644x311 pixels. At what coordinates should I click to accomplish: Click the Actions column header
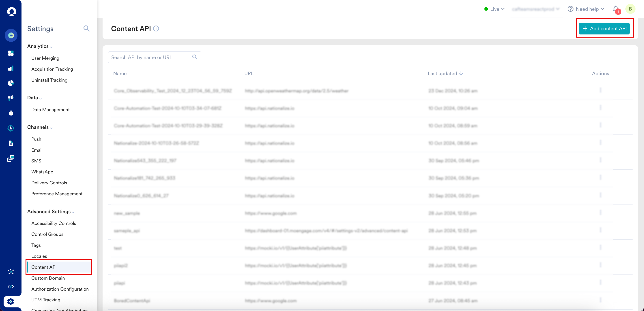pyautogui.click(x=600, y=73)
